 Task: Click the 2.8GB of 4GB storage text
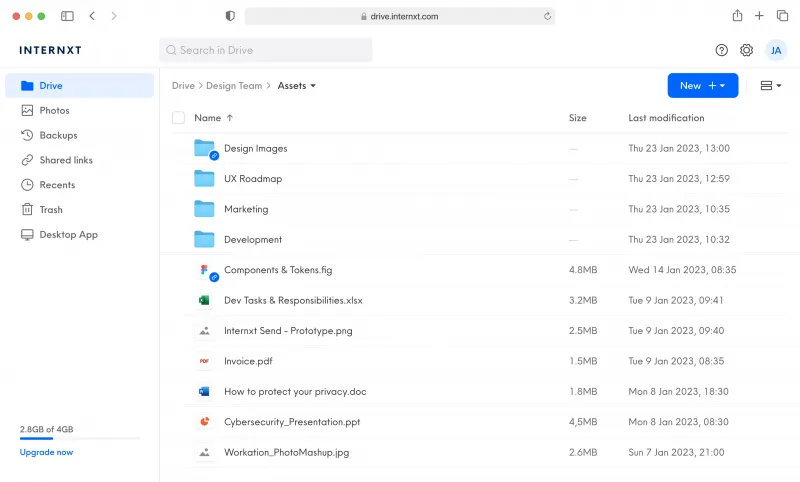click(46, 429)
